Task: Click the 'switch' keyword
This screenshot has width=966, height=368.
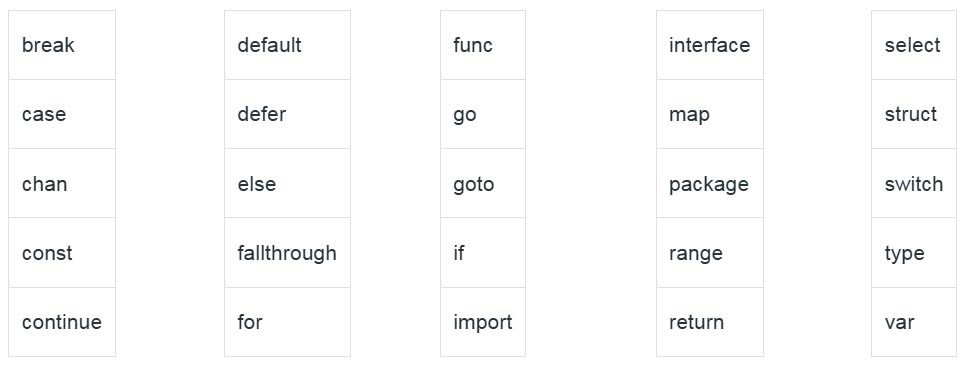Action: pos(914,184)
